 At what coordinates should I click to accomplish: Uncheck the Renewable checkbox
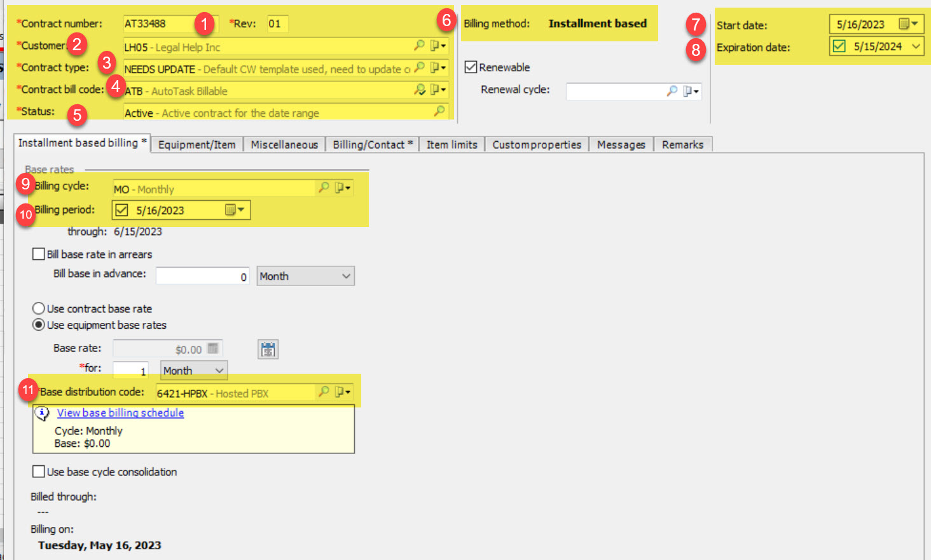coord(471,67)
